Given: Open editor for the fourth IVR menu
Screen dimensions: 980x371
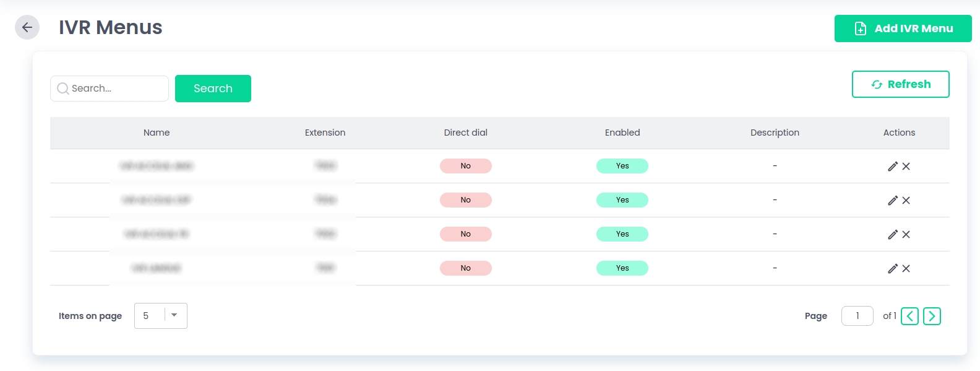Looking at the screenshot, I should pyautogui.click(x=892, y=268).
